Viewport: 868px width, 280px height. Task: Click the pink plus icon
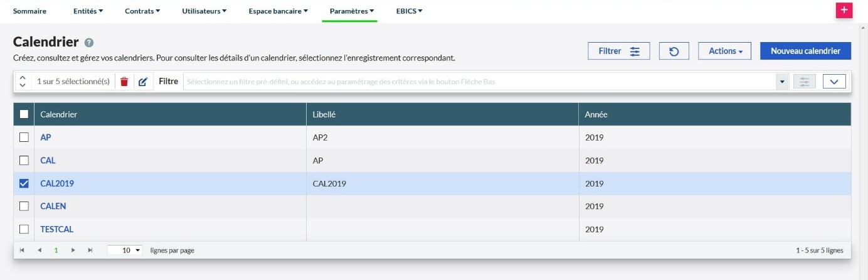844,10
